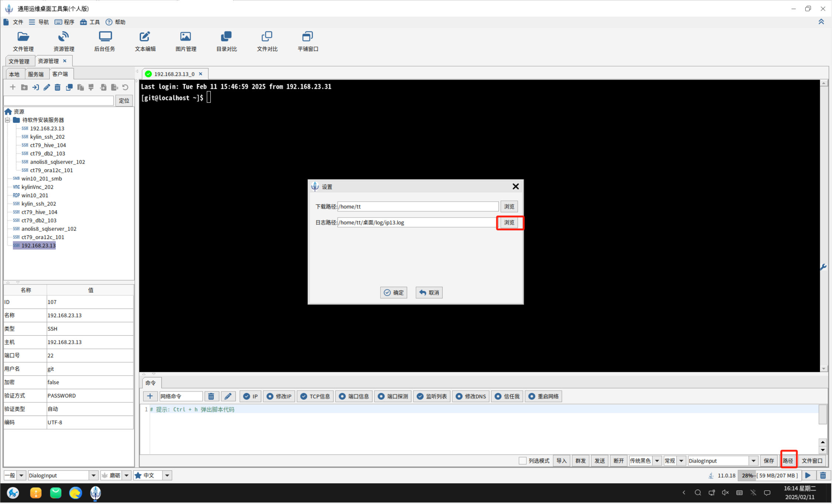832x504 pixels.
Task: Open the 中文 language dropdown at bottom
Action: pos(167,476)
